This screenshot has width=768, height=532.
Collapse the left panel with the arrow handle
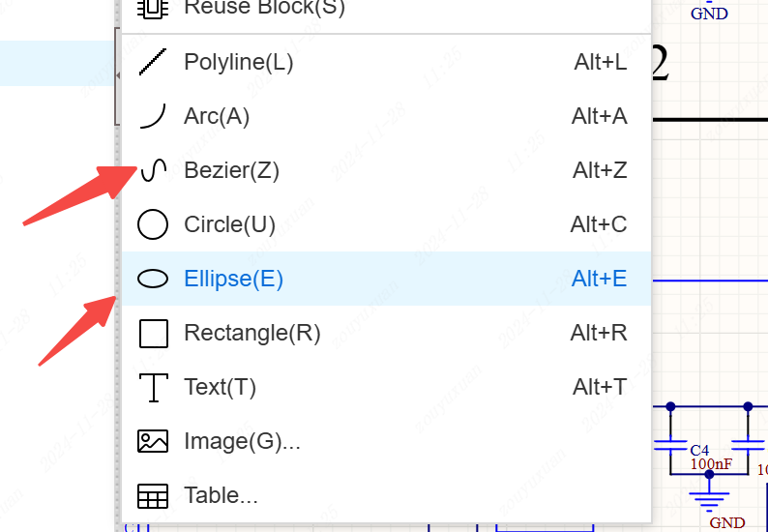coord(117,75)
